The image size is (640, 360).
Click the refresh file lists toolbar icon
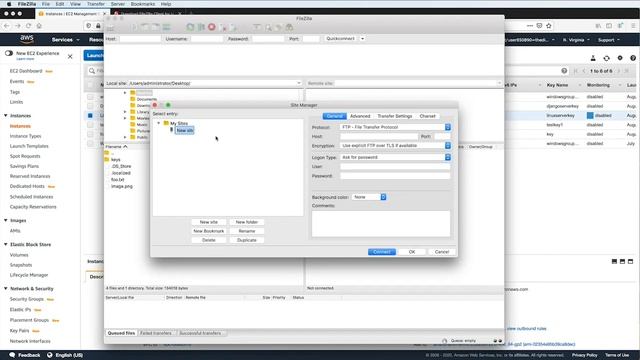point(190,27)
